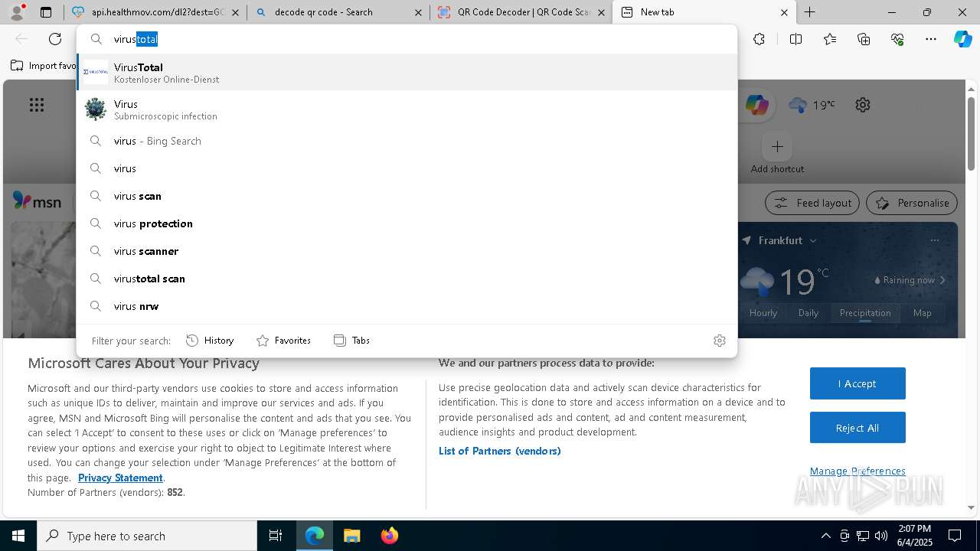Close the api.healthmov.com tab
This screenshot has height=551, width=980.
[x=236, y=12]
